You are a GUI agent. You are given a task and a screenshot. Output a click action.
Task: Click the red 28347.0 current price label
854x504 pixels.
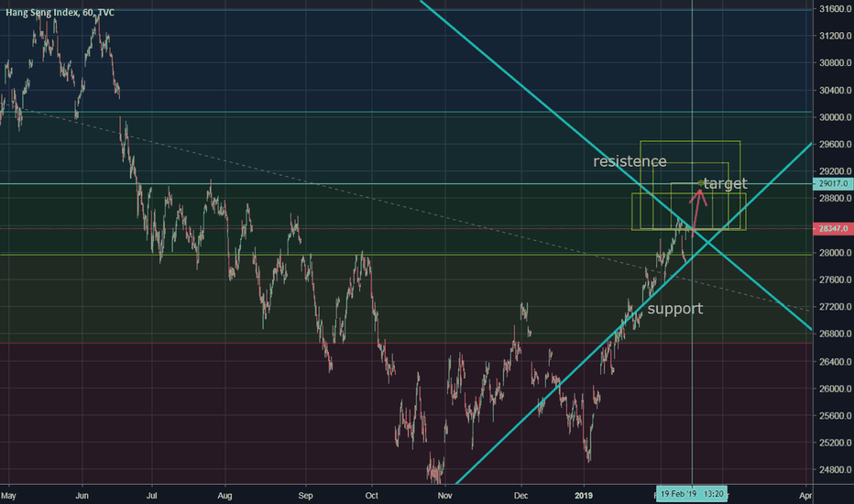click(833, 229)
